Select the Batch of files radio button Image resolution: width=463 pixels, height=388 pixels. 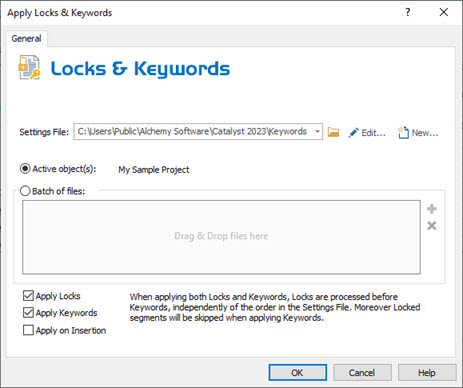pos(25,191)
